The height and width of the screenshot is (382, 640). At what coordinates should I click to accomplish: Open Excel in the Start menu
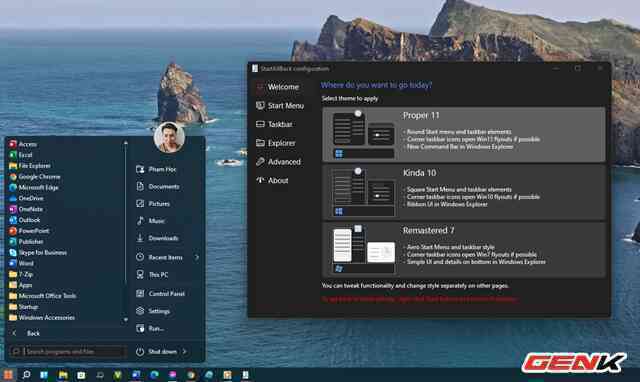[21, 155]
